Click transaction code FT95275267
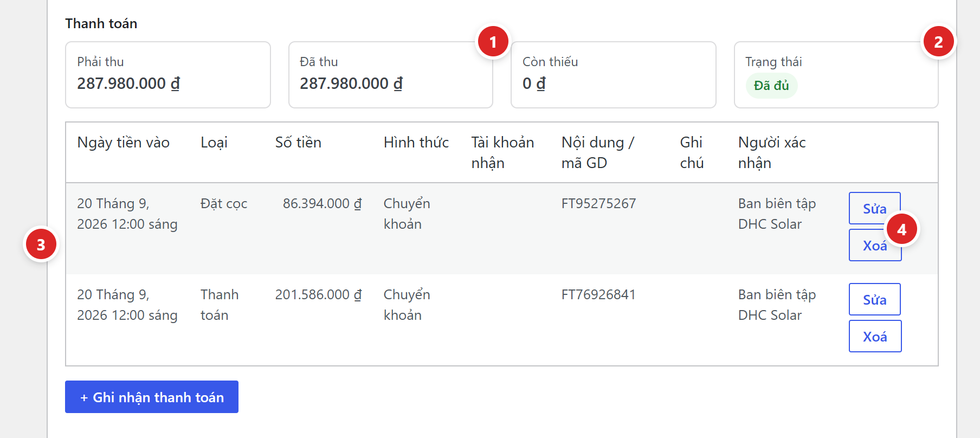The width and height of the screenshot is (980, 438). coord(598,203)
